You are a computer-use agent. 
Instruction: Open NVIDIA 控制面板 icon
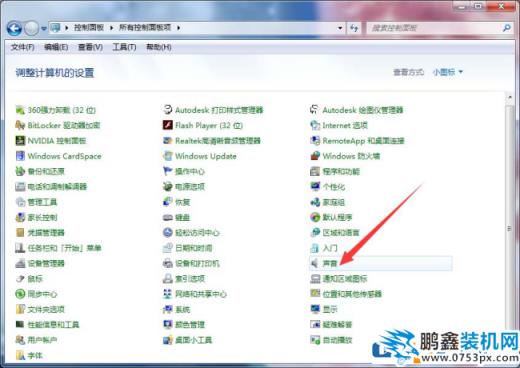pyautogui.click(x=20, y=141)
